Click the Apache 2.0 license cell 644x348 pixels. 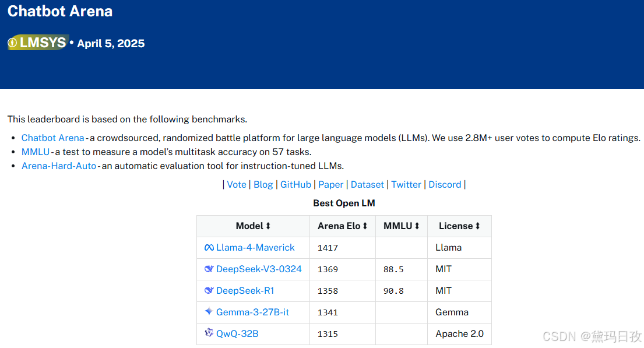pyautogui.click(x=460, y=333)
